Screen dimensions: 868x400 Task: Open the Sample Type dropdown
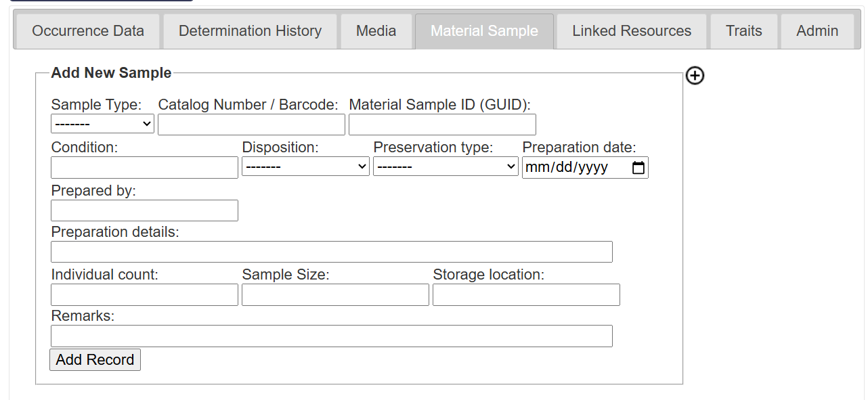[x=102, y=123]
